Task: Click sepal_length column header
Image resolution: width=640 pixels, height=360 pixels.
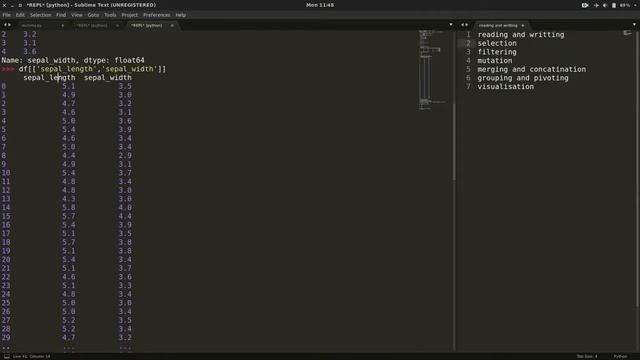Action: 49,78
